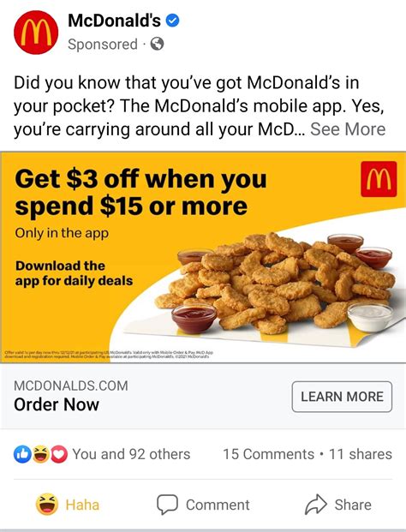Click the Learn More button
406x532 pixels.
[x=342, y=397]
